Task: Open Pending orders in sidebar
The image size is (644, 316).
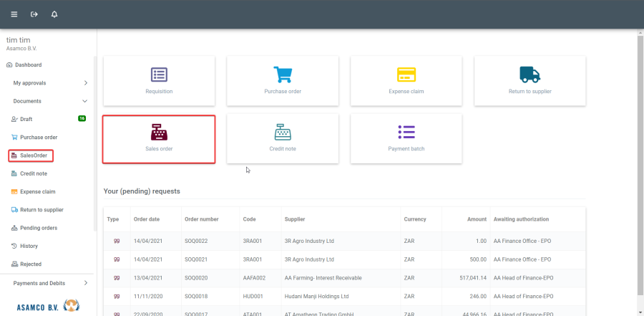Action: click(x=39, y=228)
